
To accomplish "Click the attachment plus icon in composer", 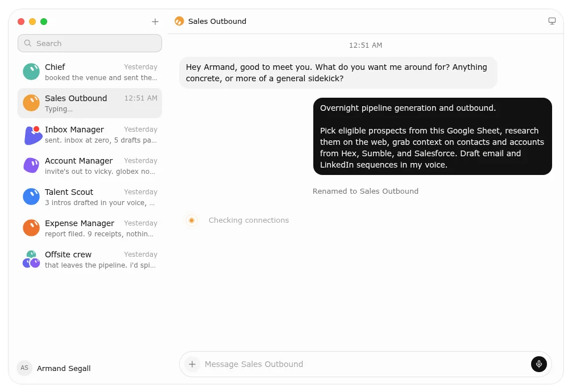I will click(192, 364).
